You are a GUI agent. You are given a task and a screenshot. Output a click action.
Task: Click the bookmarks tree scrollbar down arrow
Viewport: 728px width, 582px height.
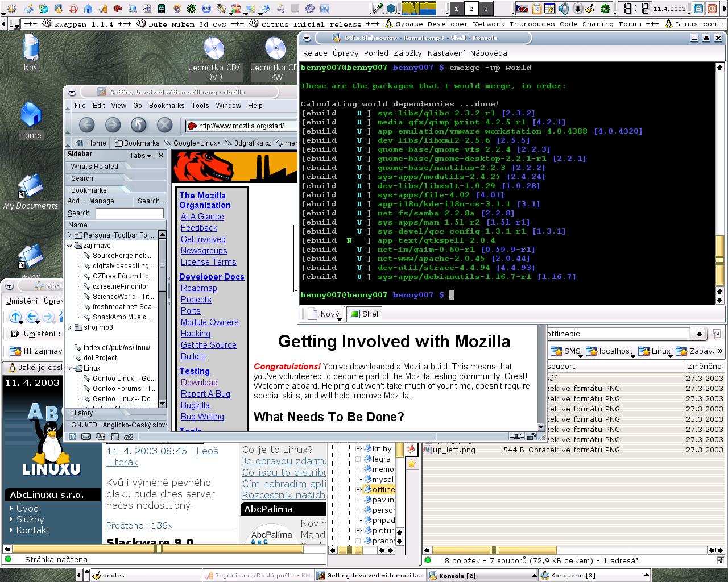(162, 404)
